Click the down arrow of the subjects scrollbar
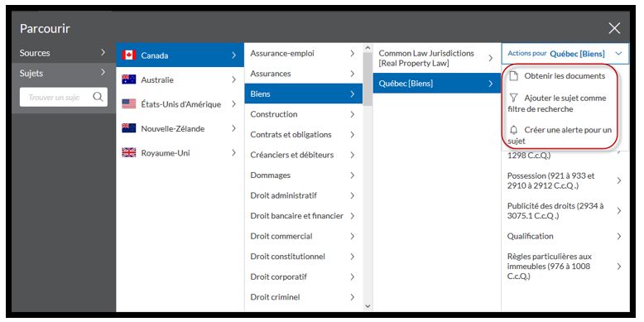Viewport: 644px width, 322px height. 368,306
